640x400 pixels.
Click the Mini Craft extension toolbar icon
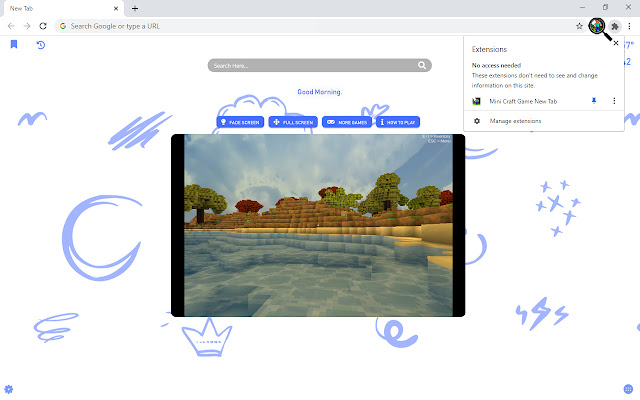pyautogui.click(x=597, y=26)
